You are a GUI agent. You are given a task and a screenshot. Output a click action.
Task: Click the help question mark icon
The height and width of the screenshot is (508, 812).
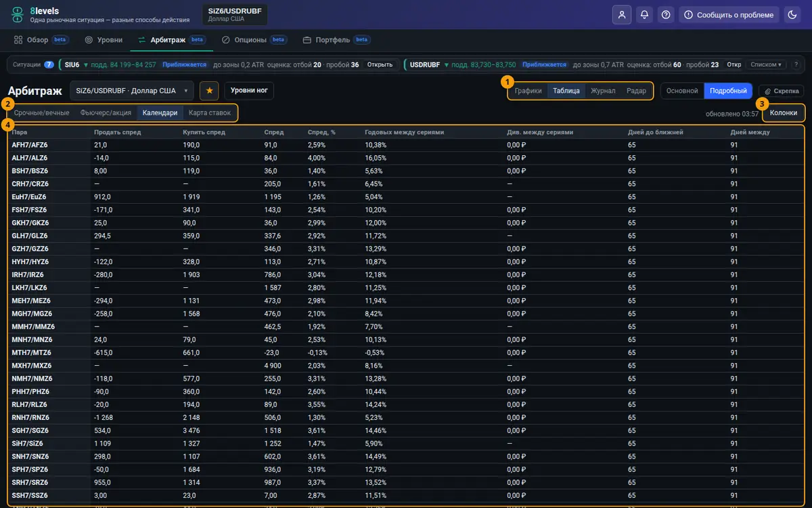666,14
